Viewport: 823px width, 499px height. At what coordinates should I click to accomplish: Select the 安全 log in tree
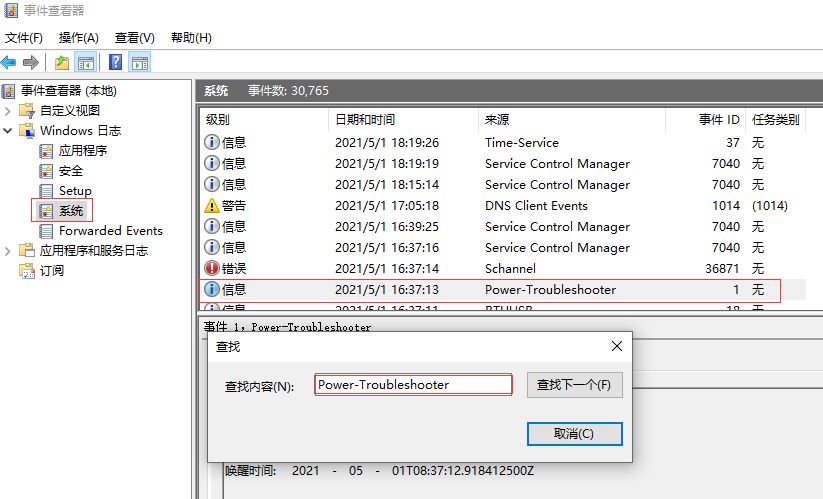[70, 171]
